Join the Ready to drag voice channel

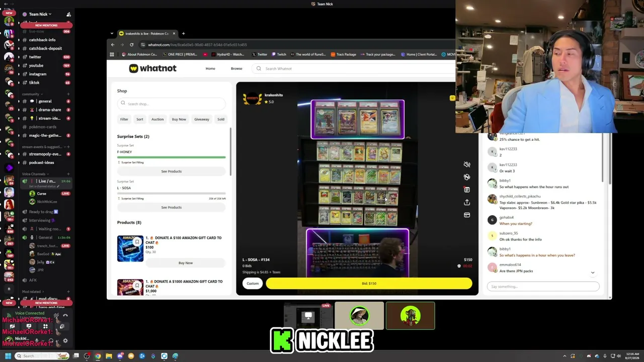41,212
